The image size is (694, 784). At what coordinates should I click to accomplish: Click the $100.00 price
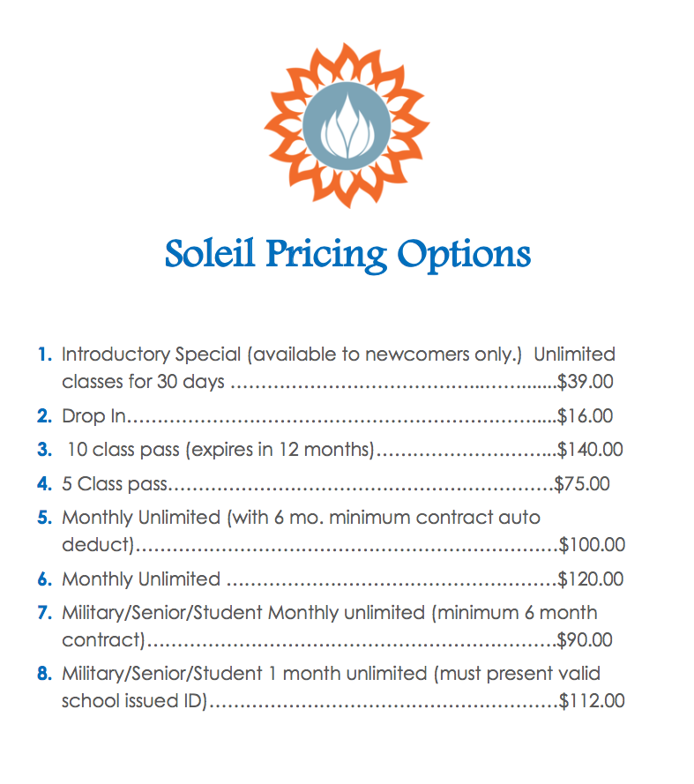click(592, 544)
